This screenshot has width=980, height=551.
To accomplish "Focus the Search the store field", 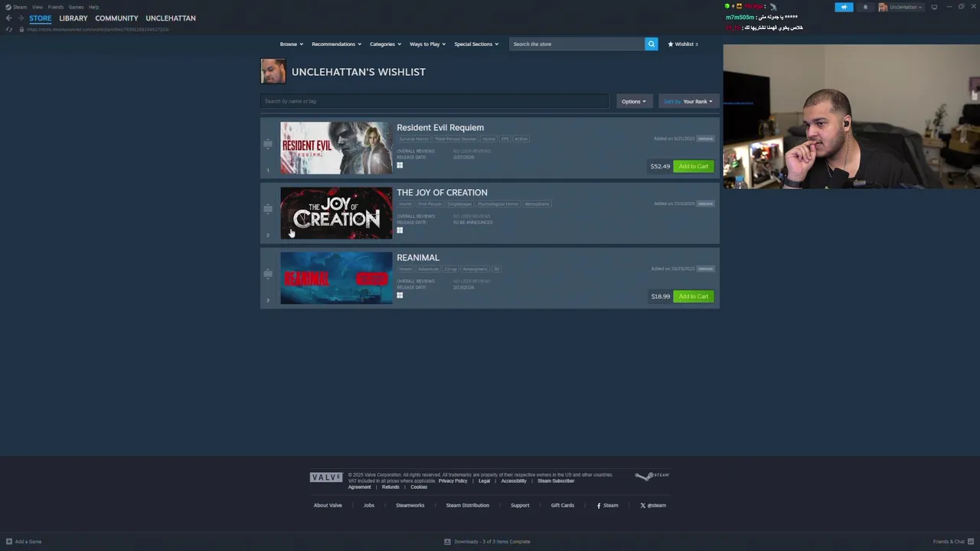I will click(x=577, y=44).
